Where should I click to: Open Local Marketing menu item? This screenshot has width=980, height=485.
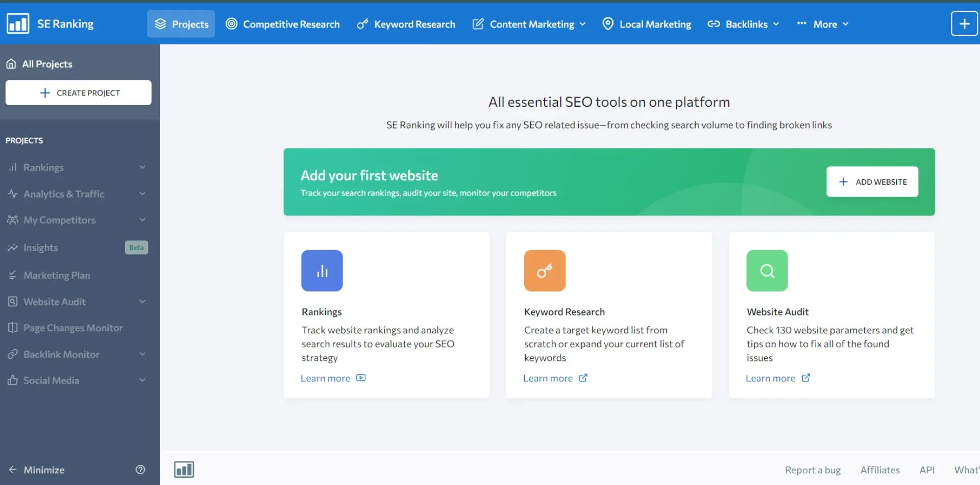pos(647,24)
